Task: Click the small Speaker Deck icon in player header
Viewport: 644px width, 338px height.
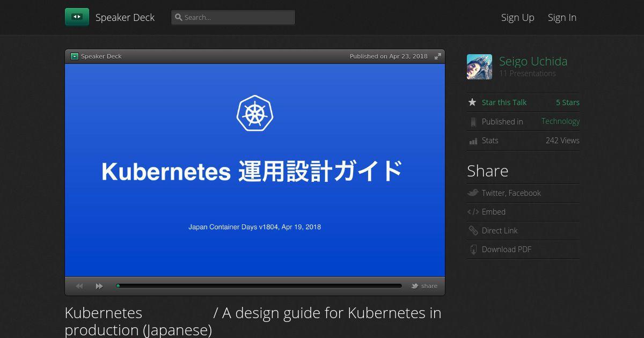Action: click(75, 56)
